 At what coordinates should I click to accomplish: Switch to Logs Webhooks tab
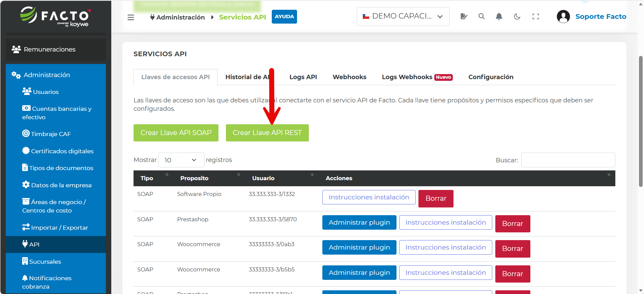tap(417, 77)
